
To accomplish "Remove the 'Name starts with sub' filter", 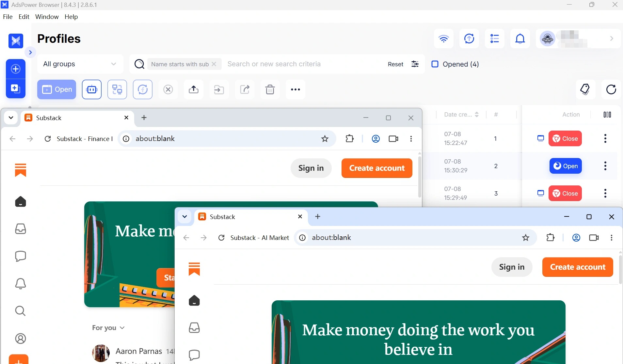I will click(x=214, y=64).
